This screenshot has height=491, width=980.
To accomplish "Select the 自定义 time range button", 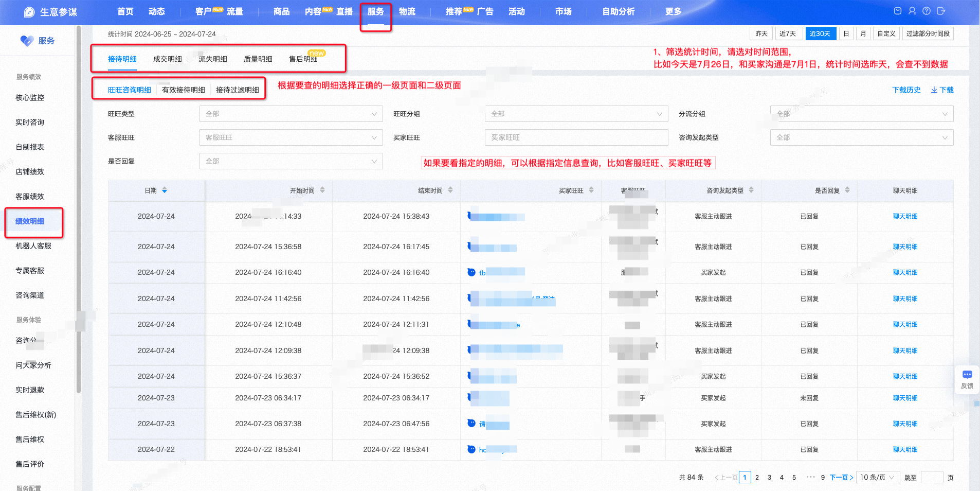I will pos(886,33).
